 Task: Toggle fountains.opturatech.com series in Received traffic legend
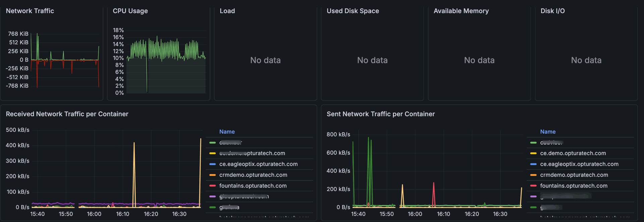click(253, 186)
